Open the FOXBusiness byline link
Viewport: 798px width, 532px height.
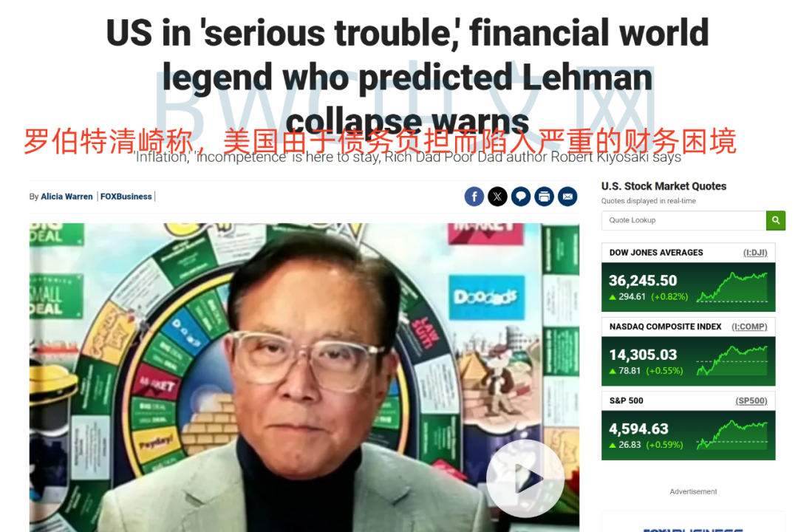(126, 197)
